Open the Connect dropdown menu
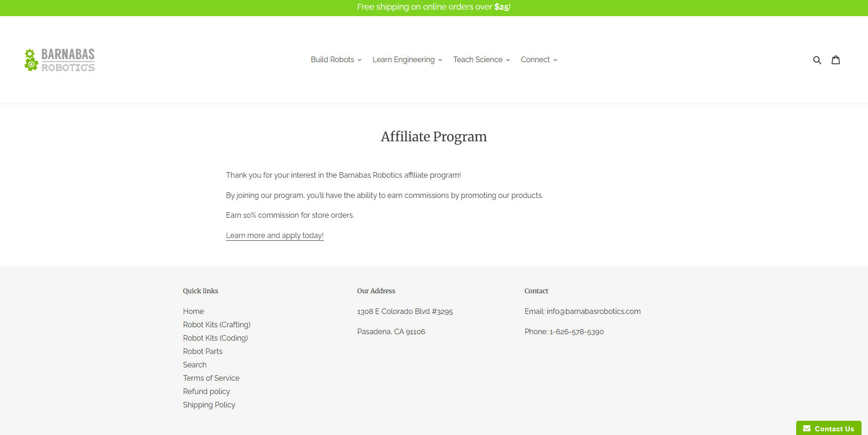 coord(539,60)
